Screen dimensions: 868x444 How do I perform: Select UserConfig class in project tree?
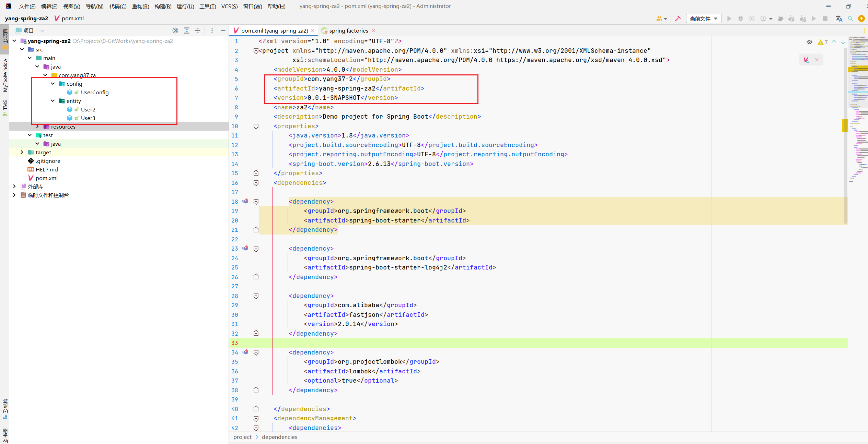coord(95,92)
